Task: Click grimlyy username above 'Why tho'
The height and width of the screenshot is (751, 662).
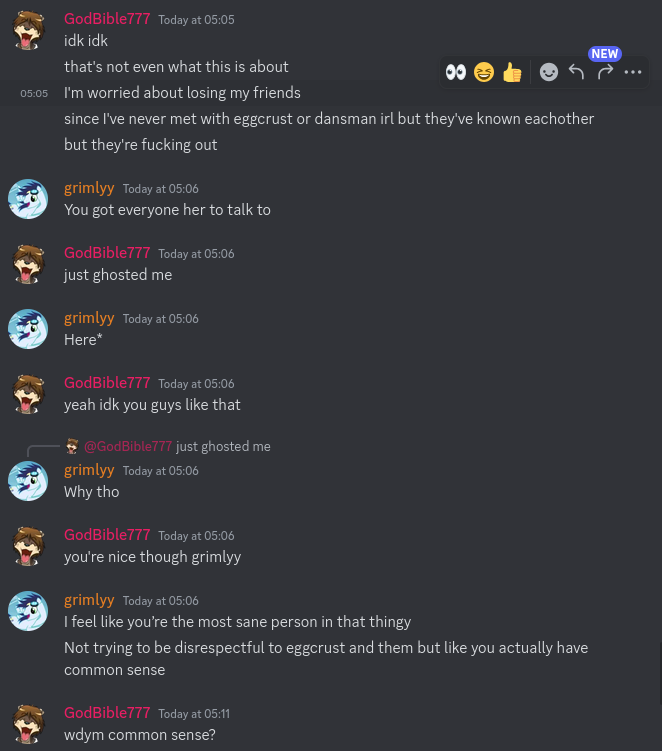Action: 90,470
